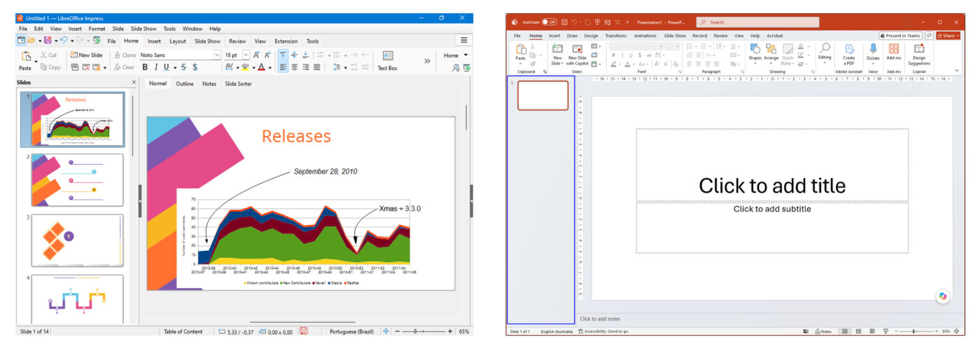
Task: Click Present in Teams button
Action: [901, 36]
